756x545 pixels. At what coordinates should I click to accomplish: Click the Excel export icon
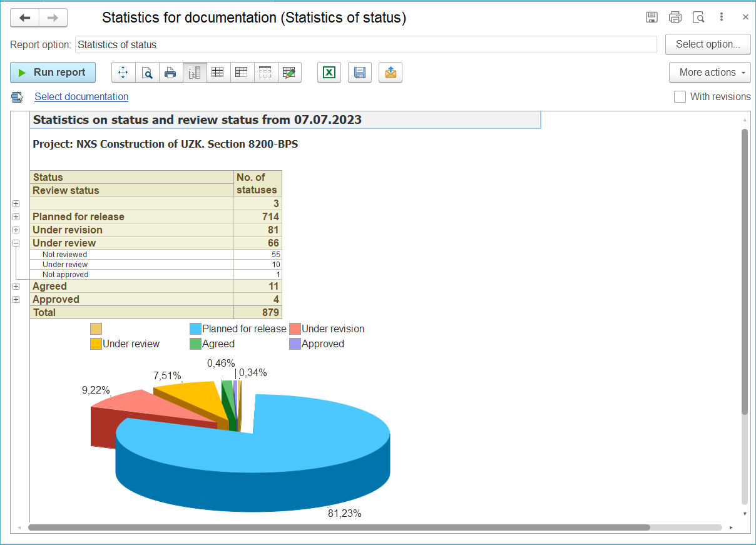point(329,73)
